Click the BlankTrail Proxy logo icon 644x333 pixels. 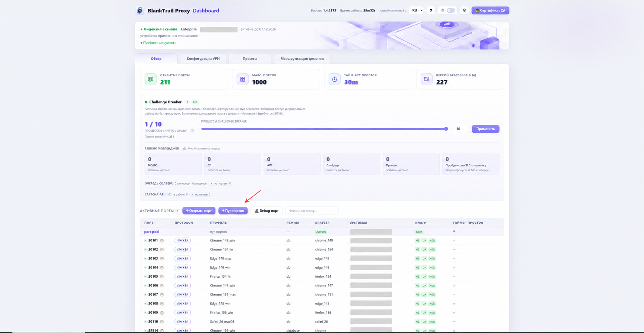tap(140, 10)
